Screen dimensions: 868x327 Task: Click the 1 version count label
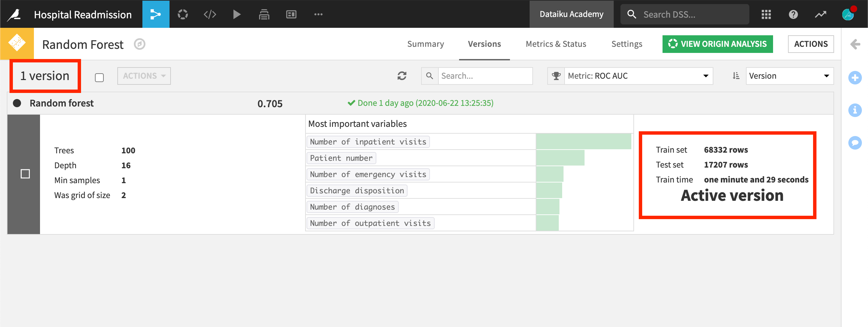[45, 76]
